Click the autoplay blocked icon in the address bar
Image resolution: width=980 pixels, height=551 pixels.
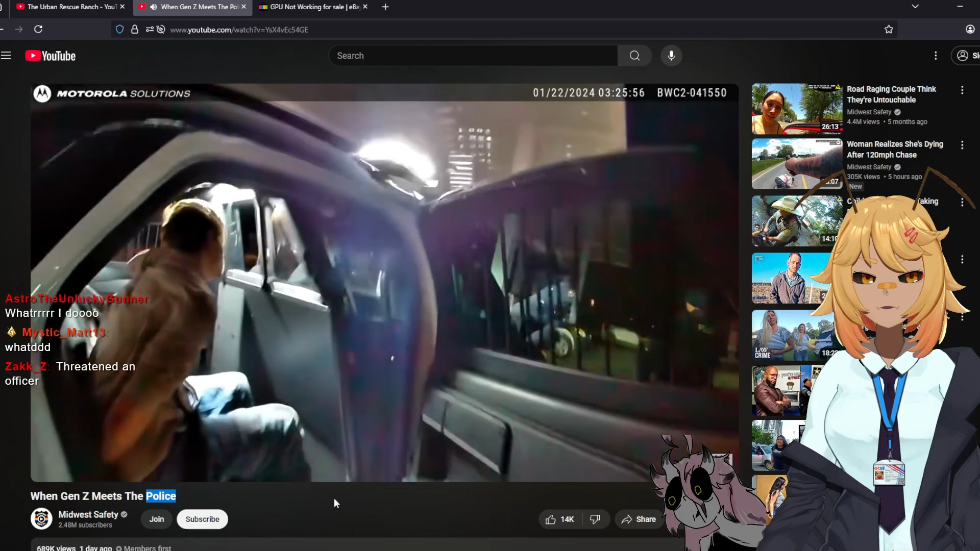coord(161,30)
